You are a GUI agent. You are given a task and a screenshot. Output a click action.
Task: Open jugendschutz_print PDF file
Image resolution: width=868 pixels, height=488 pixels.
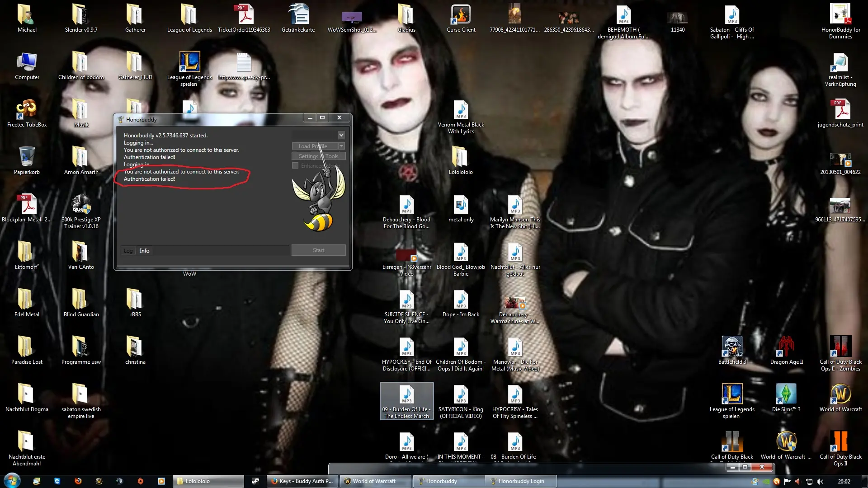click(x=840, y=113)
